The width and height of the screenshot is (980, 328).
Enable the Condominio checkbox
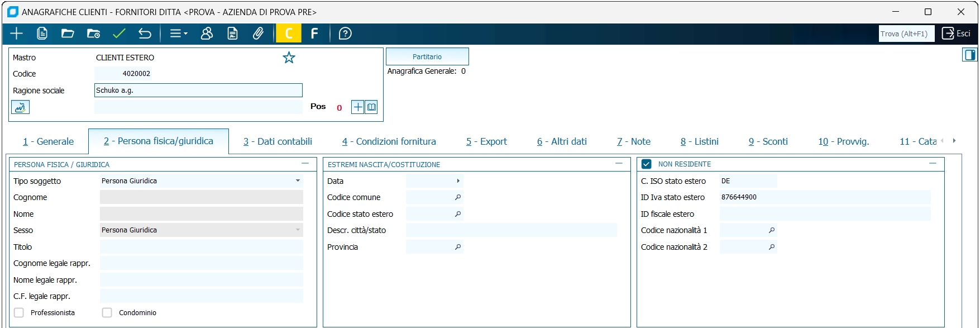[107, 312]
